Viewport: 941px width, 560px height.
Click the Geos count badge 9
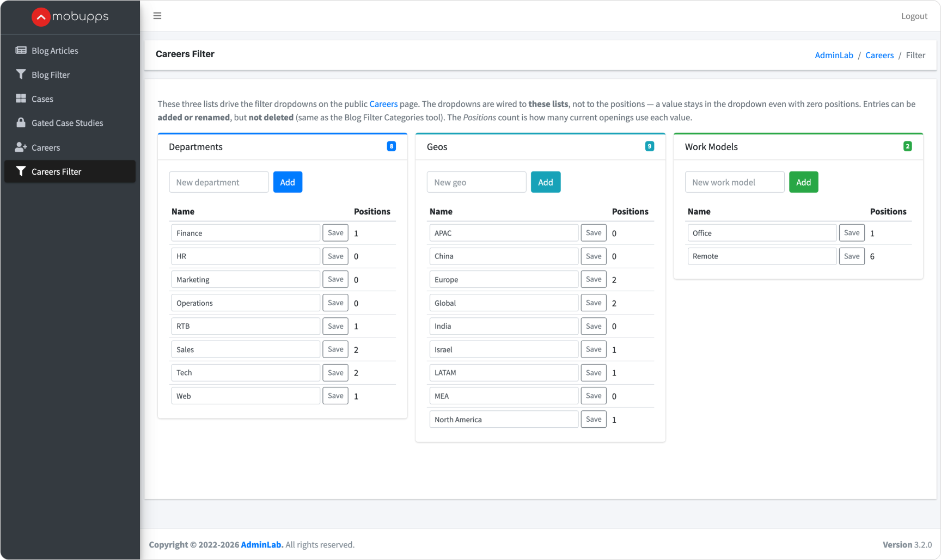[x=649, y=146]
